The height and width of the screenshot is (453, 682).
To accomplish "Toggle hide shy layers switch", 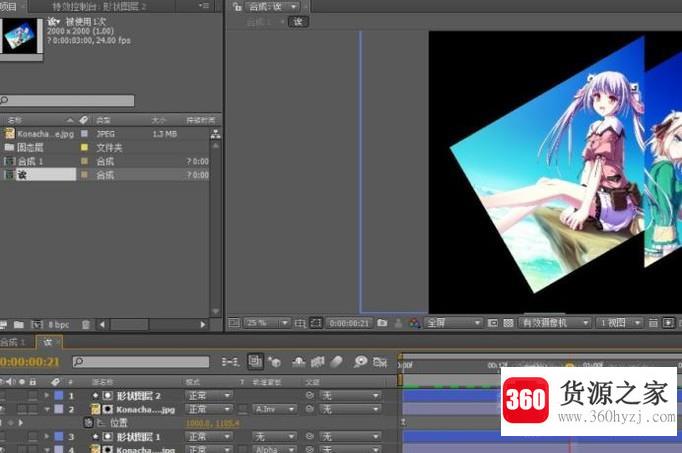I will [x=298, y=362].
